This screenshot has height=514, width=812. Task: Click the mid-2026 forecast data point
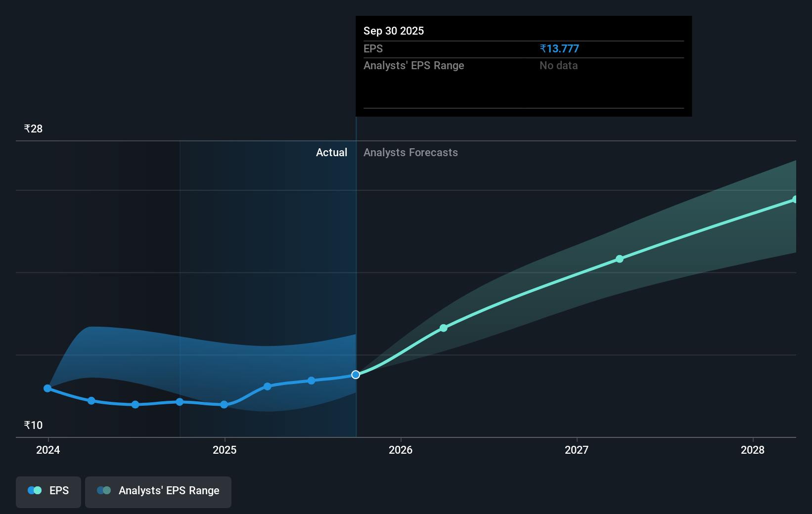click(444, 327)
